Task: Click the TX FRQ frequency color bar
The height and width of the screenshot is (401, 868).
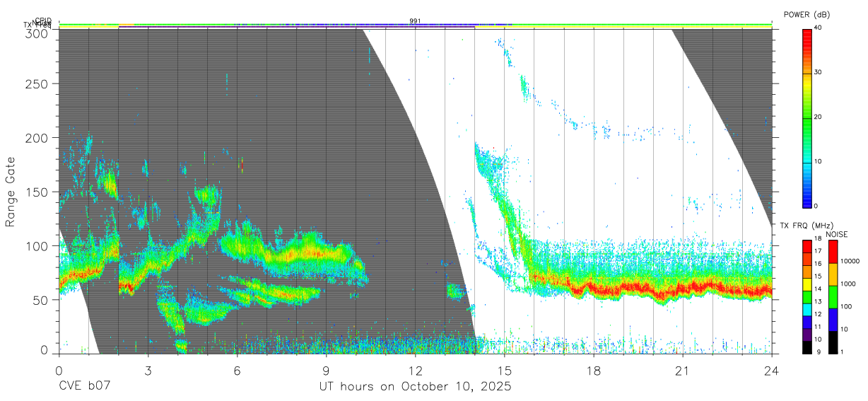Action: click(807, 296)
